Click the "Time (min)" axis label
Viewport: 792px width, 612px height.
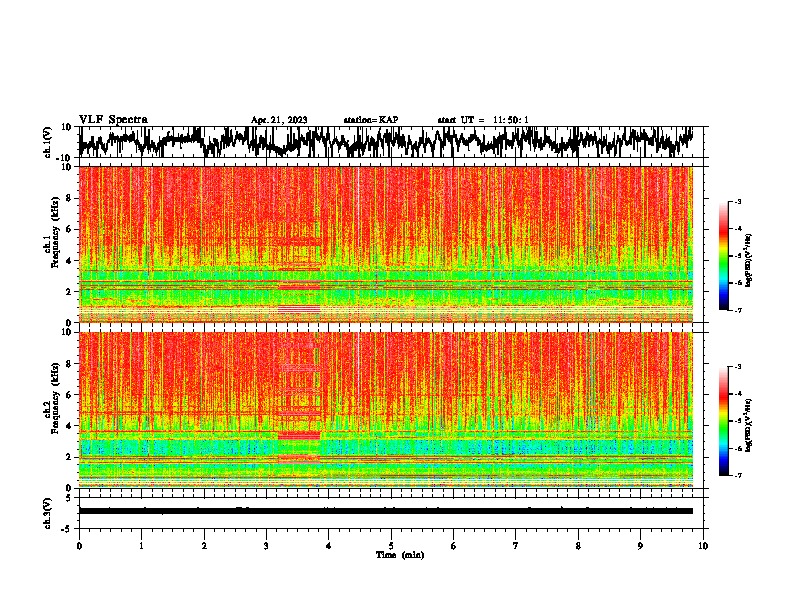click(400, 555)
